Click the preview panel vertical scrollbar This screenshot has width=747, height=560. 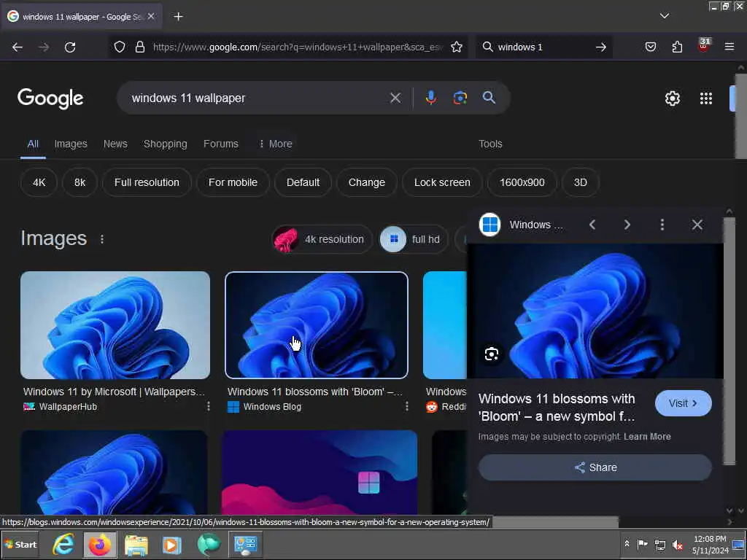point(729,341)
